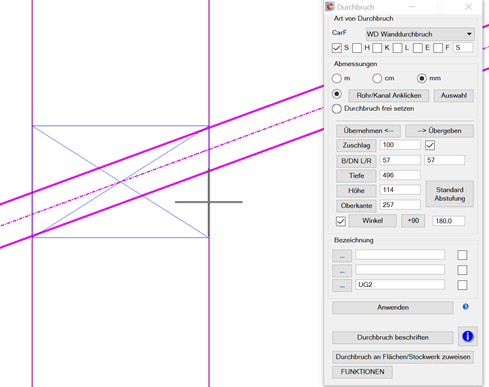This screenshot has height=387, width=489.
Task: Click the second Bezeichnung ... button
Action: (x=342, y=271)
